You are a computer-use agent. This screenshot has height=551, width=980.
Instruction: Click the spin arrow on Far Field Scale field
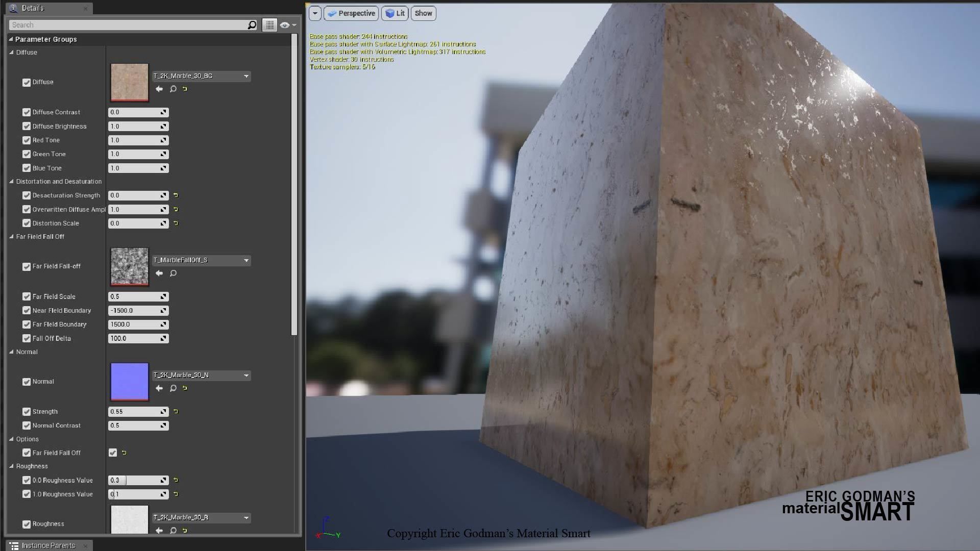(163, 296)
